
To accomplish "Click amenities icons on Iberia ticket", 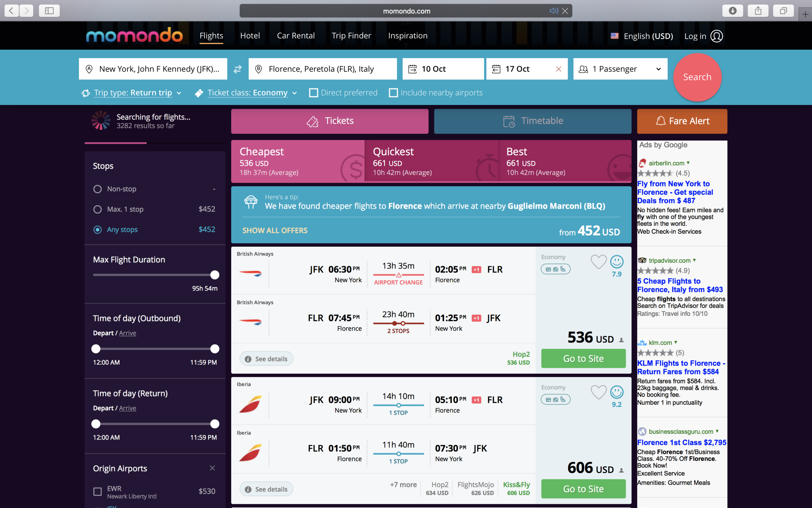I will (555, 399).
